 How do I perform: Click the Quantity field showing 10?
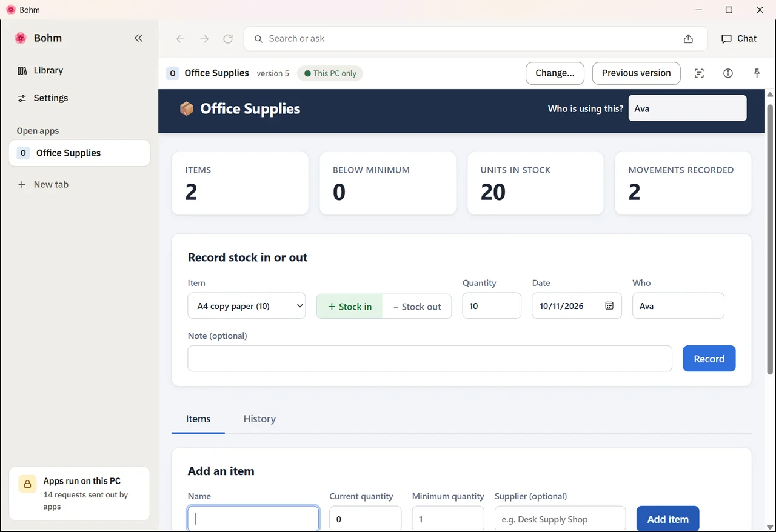point(492,306)
